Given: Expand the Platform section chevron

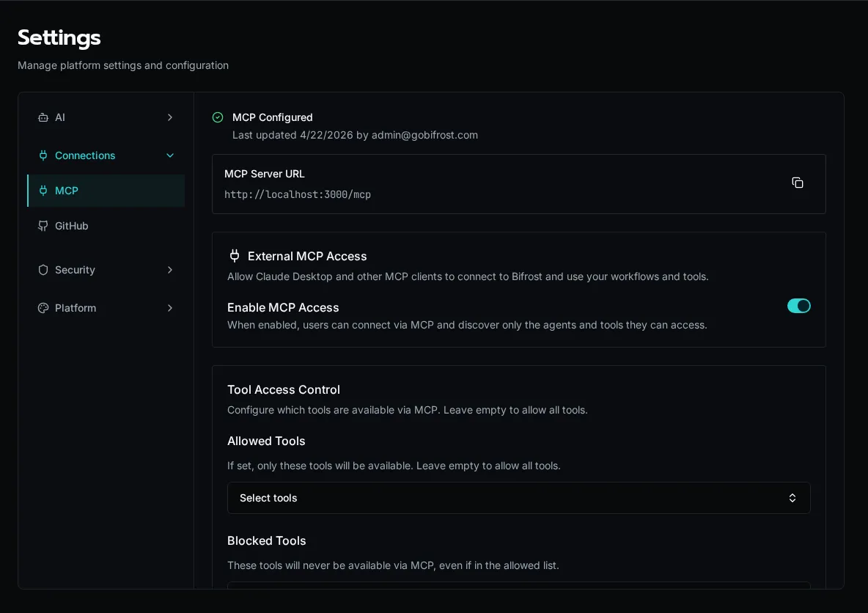Looking at the screenshot, I should tap(170, 308).
